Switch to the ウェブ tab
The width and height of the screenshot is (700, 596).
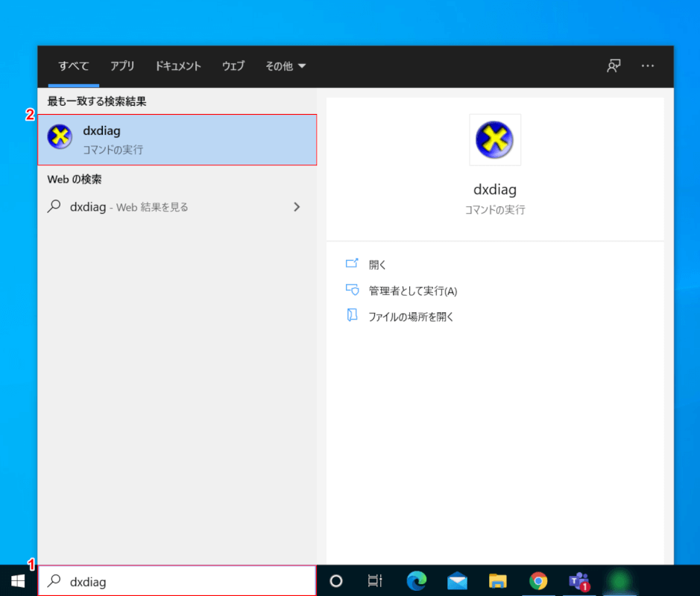(233, 66)
